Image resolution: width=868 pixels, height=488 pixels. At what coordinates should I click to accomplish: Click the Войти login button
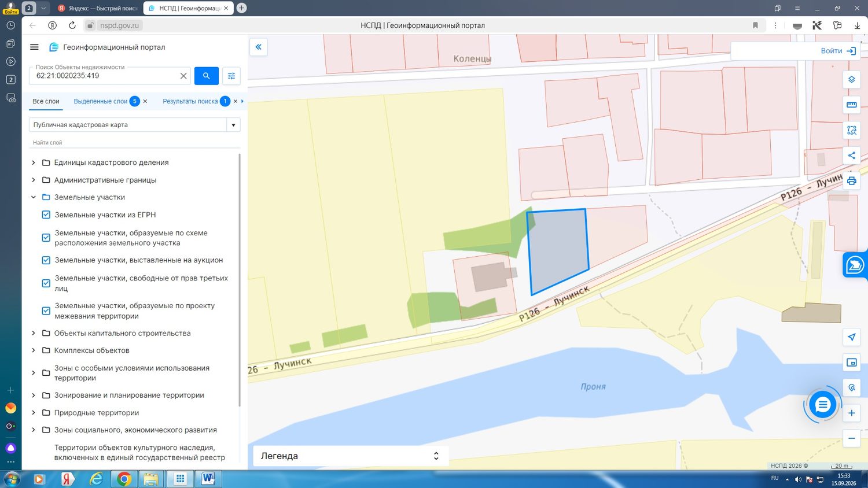pyautogui.click(x=838, y=51)
